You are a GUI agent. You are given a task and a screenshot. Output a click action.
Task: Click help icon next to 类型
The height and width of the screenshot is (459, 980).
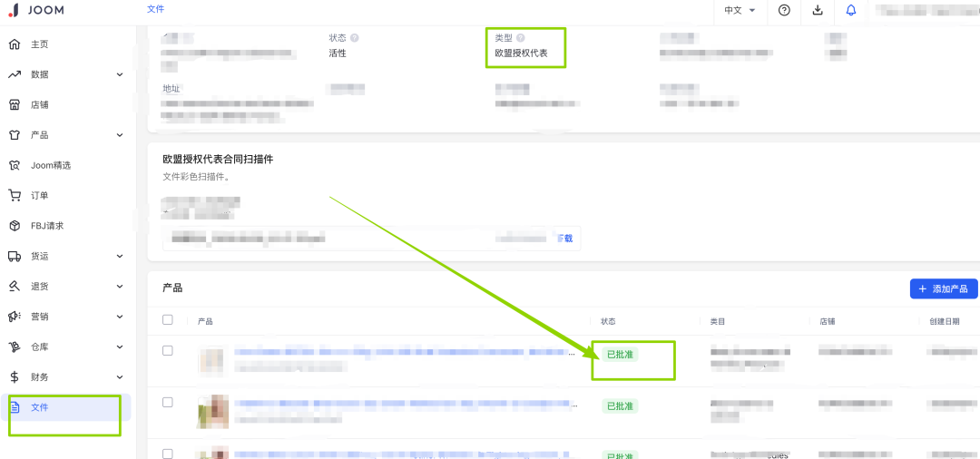pyautogui.click(x=520, y=37)
